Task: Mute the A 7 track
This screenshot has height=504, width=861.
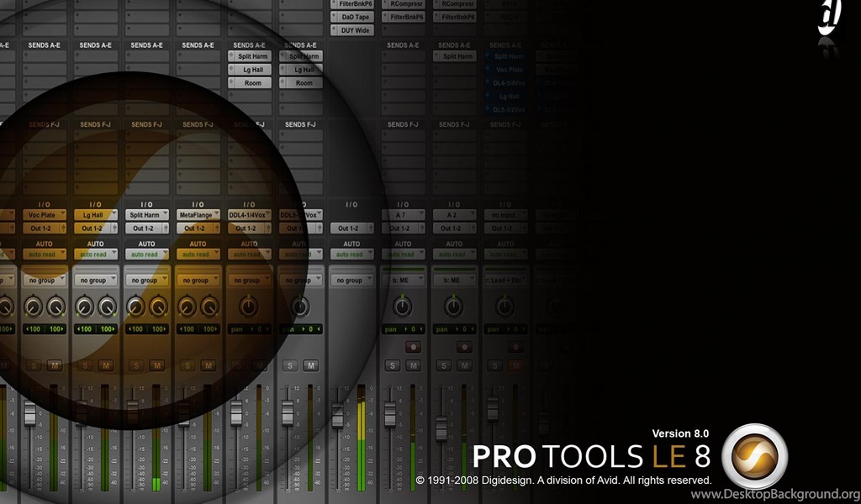Action: click(x=413, y=365)
